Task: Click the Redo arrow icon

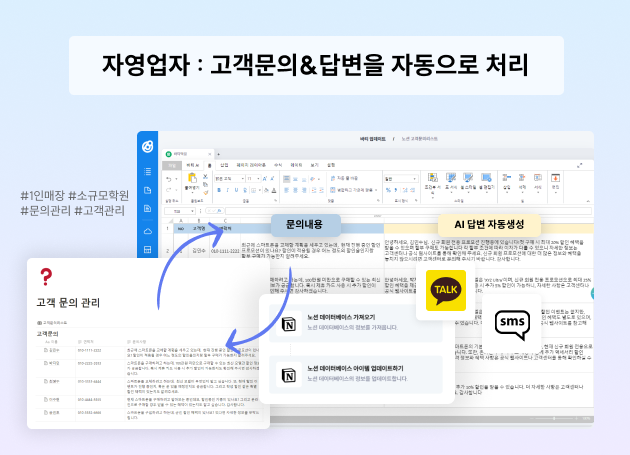Action: coord(169,190)
